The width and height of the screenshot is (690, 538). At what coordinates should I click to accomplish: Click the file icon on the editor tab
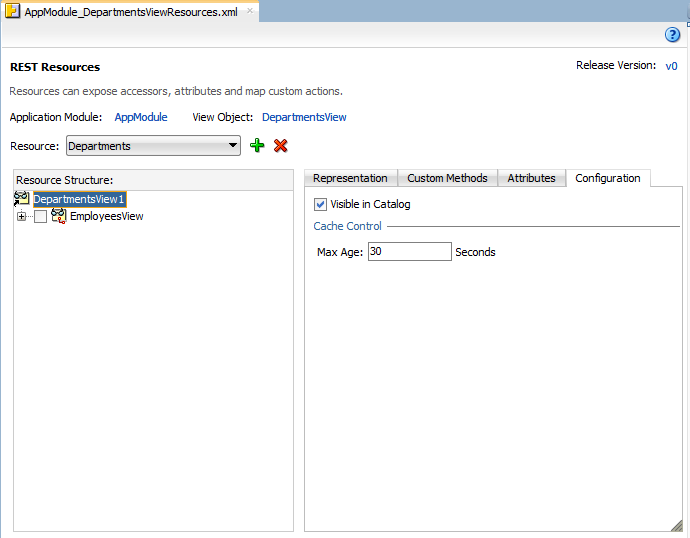coord(12,11)
